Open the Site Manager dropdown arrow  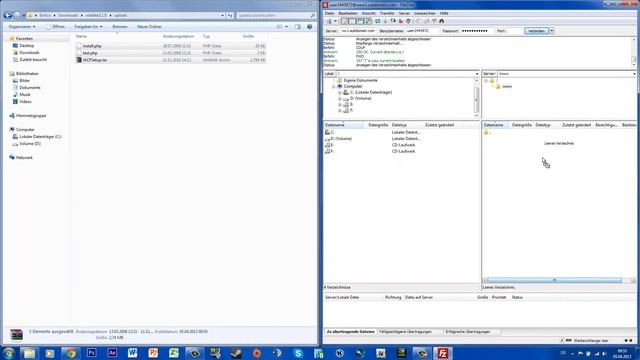(336, 21)
